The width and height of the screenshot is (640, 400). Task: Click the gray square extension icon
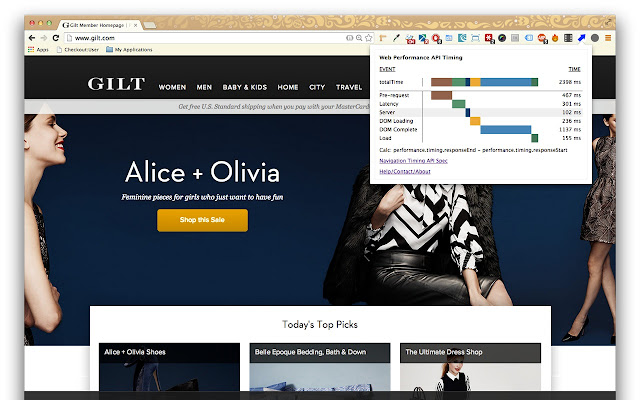coord(515,38)
